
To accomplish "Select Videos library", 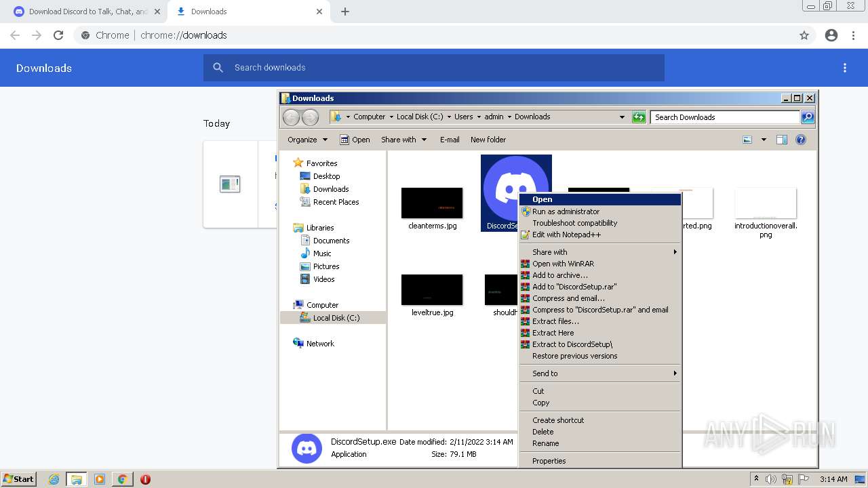I will (323, 279).
